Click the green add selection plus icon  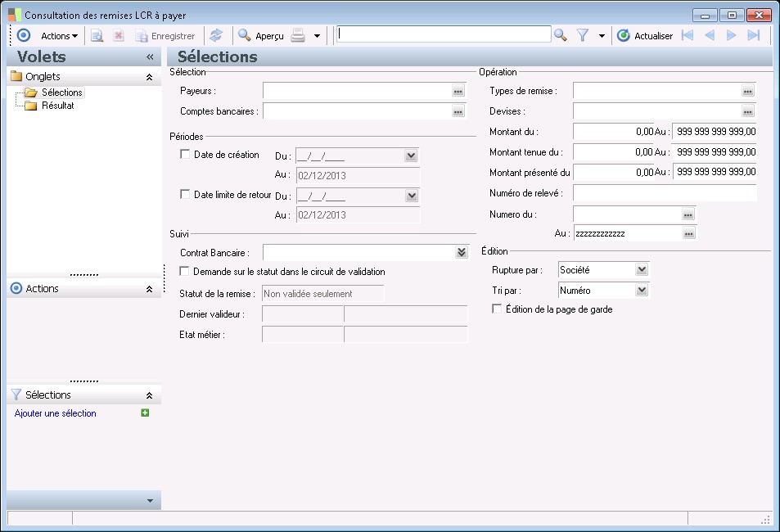[x=145, y=413]
